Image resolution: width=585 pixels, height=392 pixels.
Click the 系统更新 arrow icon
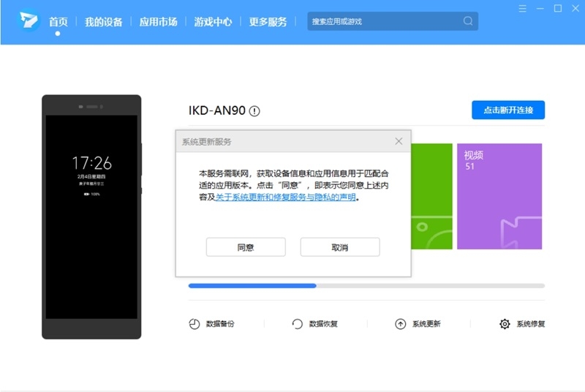(400, 324)
